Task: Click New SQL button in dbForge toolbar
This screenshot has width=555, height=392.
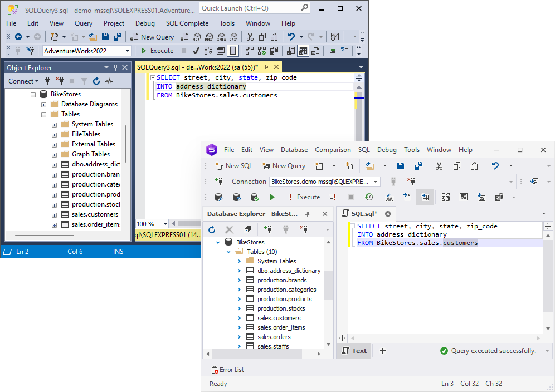Action: click(x=233, y=166)
